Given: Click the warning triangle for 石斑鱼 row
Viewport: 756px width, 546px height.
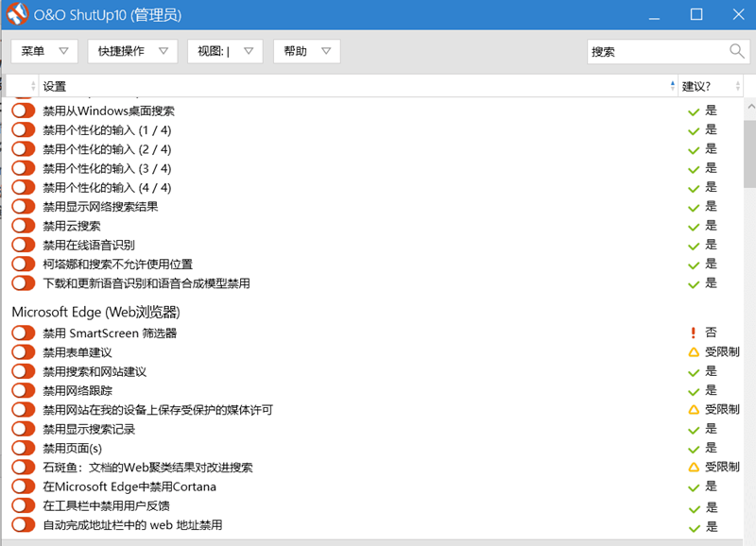Looking at the screenshot, I should pyautogui.click(x=694, y=467).
